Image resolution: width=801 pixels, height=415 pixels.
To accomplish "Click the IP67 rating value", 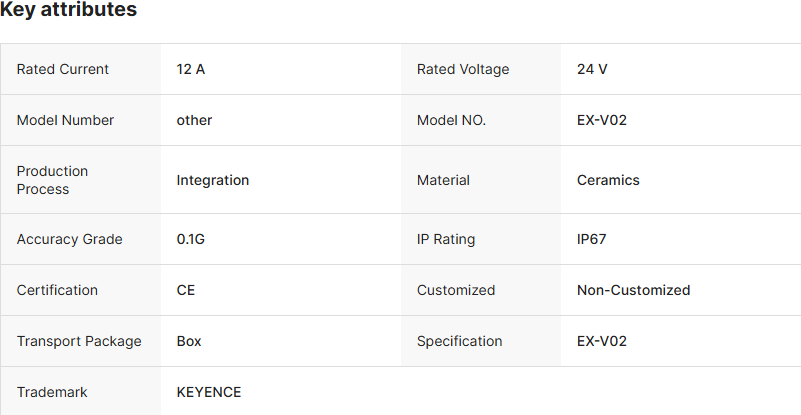I will click(592, 239).
